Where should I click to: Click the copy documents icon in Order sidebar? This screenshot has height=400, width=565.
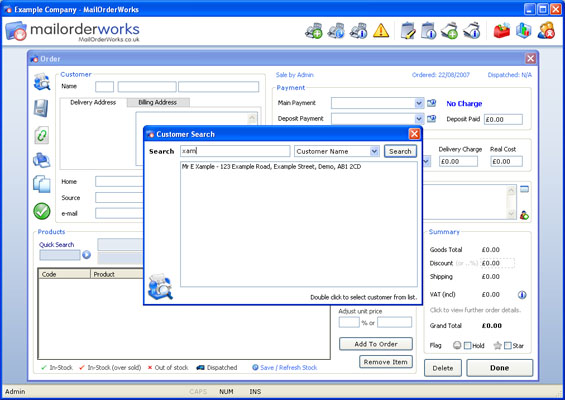pyautogui.click(x=42, y=184)
